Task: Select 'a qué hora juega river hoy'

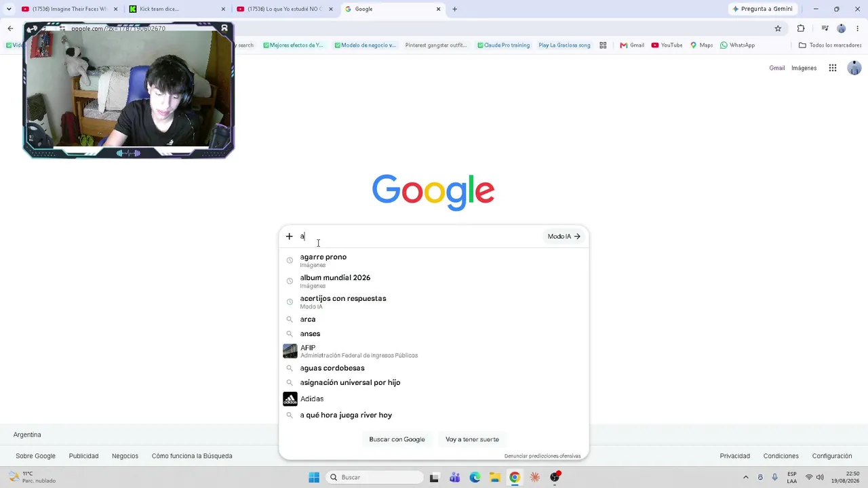Action: [x=434, y=415]
